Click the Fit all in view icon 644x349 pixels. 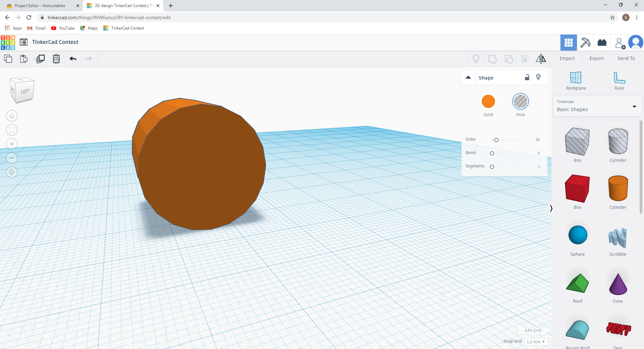[12, 130]
